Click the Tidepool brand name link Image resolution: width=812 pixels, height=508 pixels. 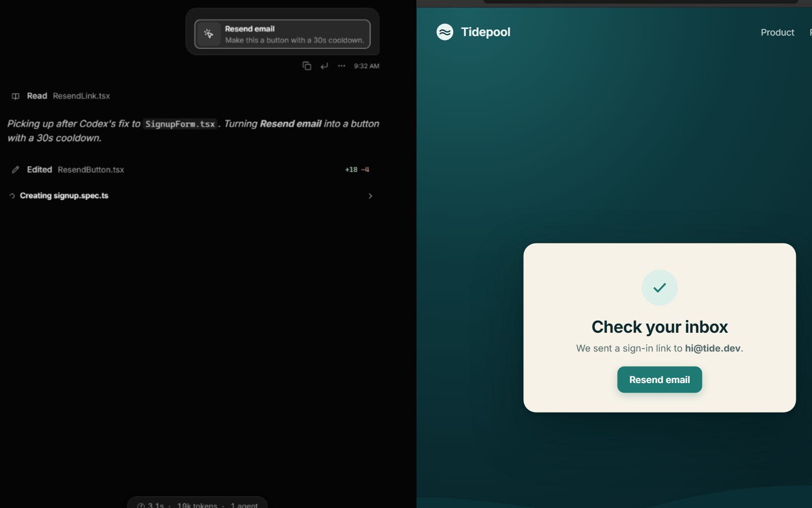click(x=486, y=32)
